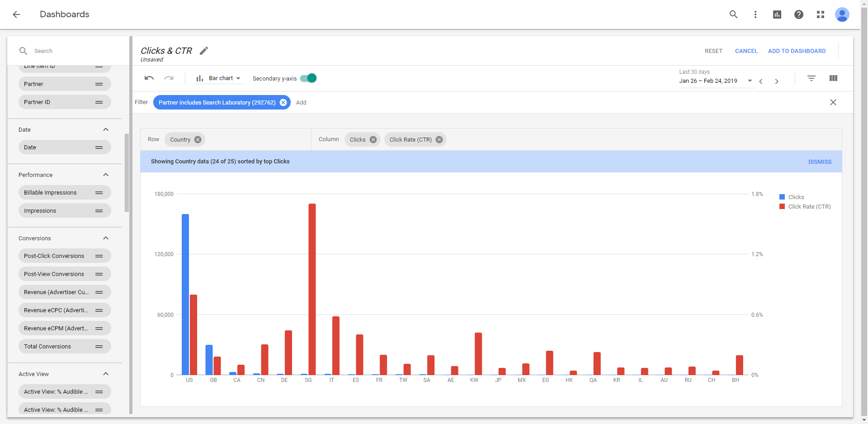
Task: Click the sidebar search magnifier icon
Action: click(23, 51)
